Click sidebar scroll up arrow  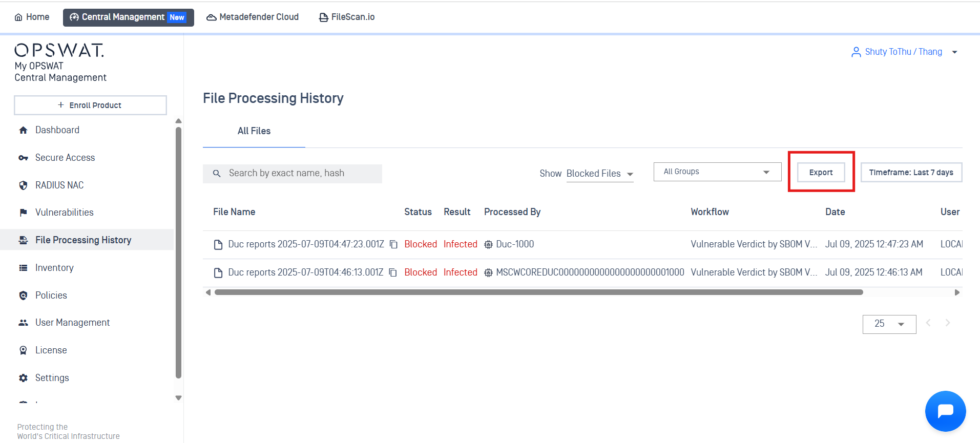point(178,121)
